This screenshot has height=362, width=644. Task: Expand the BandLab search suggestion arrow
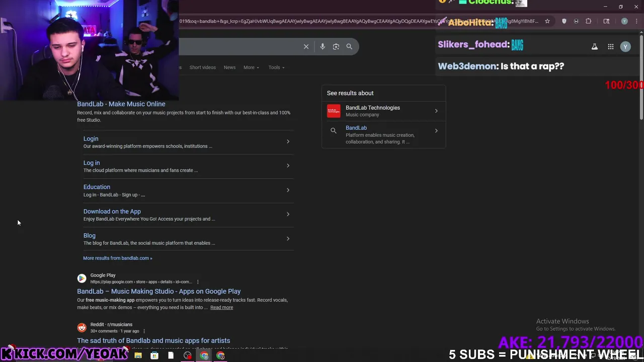[x=436, y=131]
